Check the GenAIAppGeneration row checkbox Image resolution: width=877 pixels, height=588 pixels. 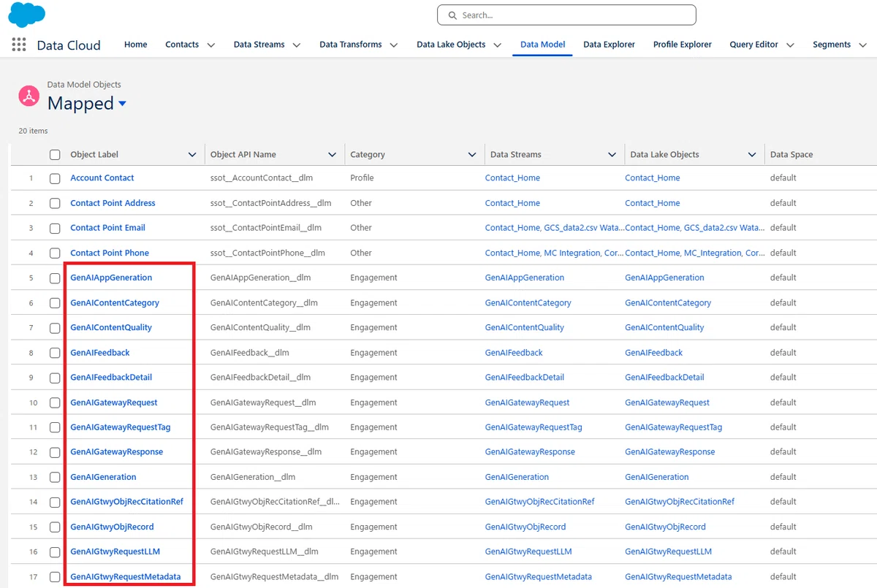click(x=55, y=278)
